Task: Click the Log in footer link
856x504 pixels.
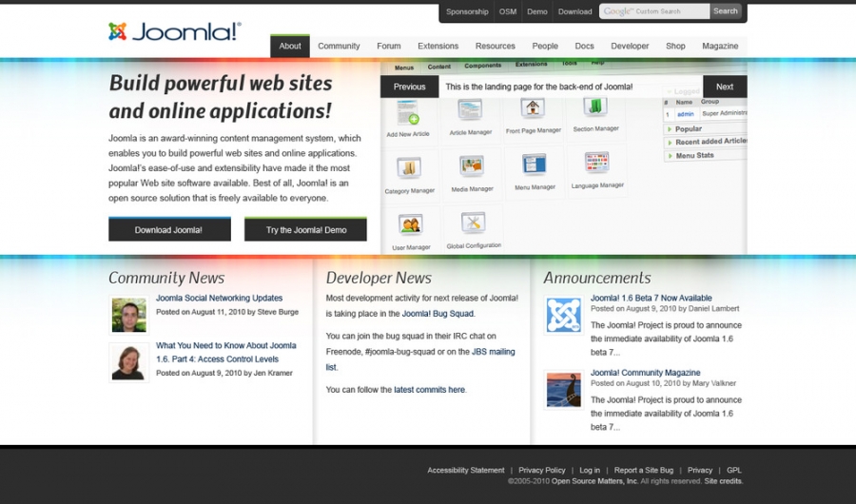Action: (x=590, y=470)
